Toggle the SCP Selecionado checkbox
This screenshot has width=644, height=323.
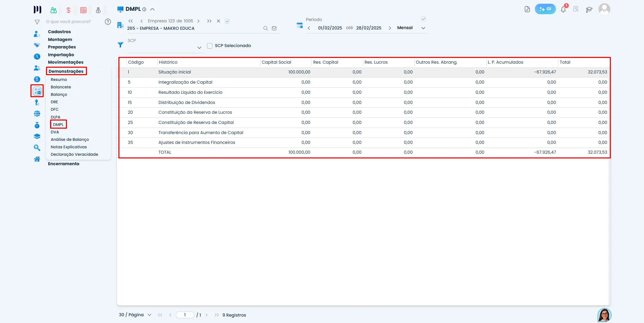click(x=210, y=46)
